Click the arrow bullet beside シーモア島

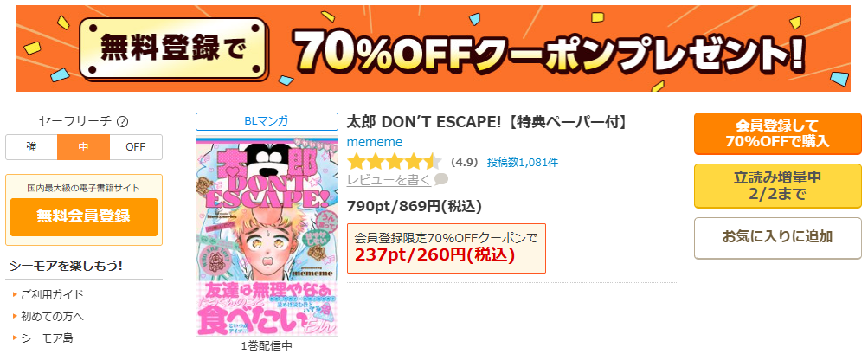16,338
